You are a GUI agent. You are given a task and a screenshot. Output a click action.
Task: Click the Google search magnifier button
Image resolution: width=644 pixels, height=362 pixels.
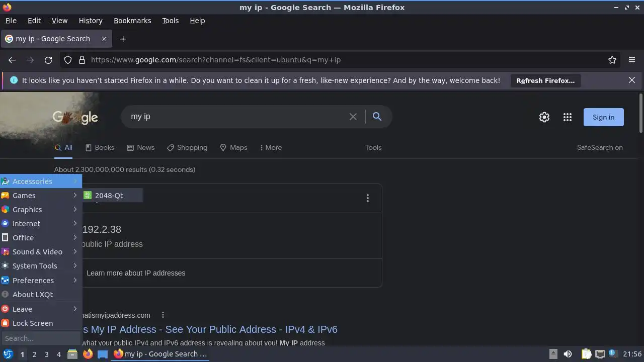tap(377, 117)
